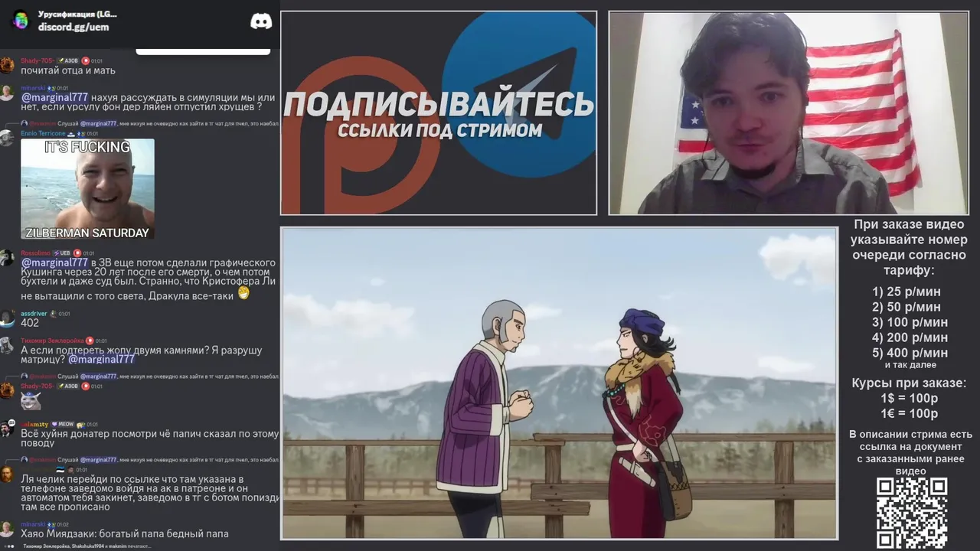Image resolution: width=980 pixels, height=551 pixels.
Task: Click message 'почитай отца и мать'
Action: pyautogui.click(x=68, y=70)
